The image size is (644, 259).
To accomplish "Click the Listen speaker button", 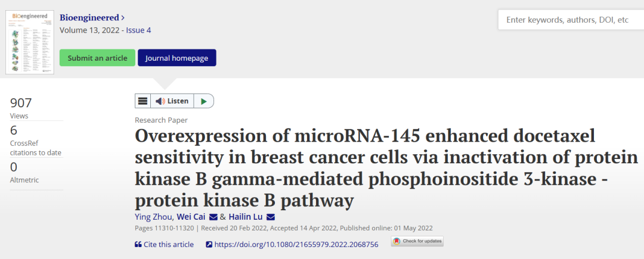I will pos(172,101).
